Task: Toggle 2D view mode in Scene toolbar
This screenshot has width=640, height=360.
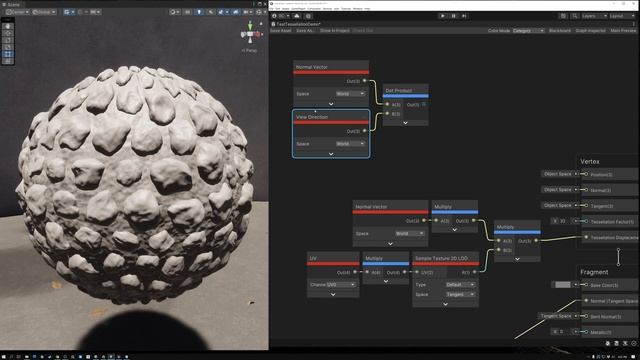Action: 187,12
